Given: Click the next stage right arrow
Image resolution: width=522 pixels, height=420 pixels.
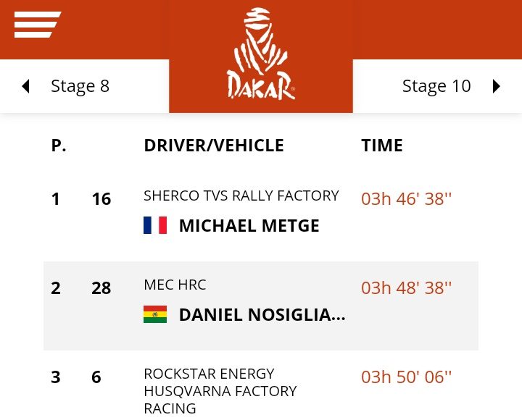Looking at the screenshot, I should coord(497,87).
